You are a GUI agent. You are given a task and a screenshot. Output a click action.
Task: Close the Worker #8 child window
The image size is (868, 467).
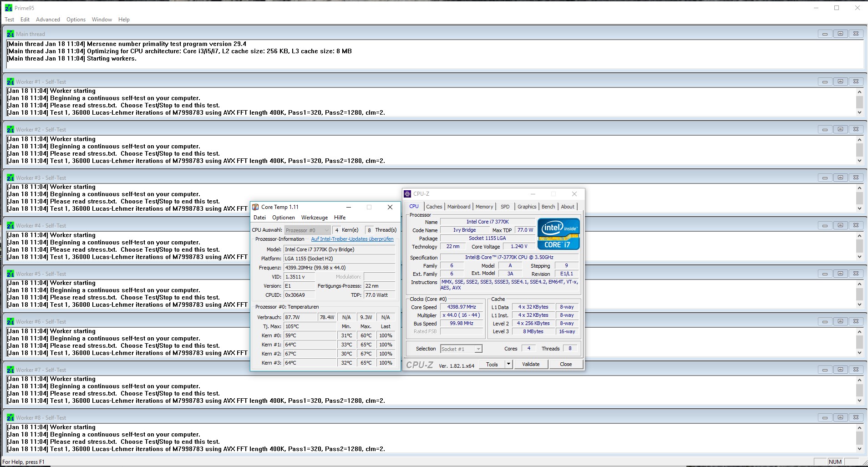tap(856, 417)
